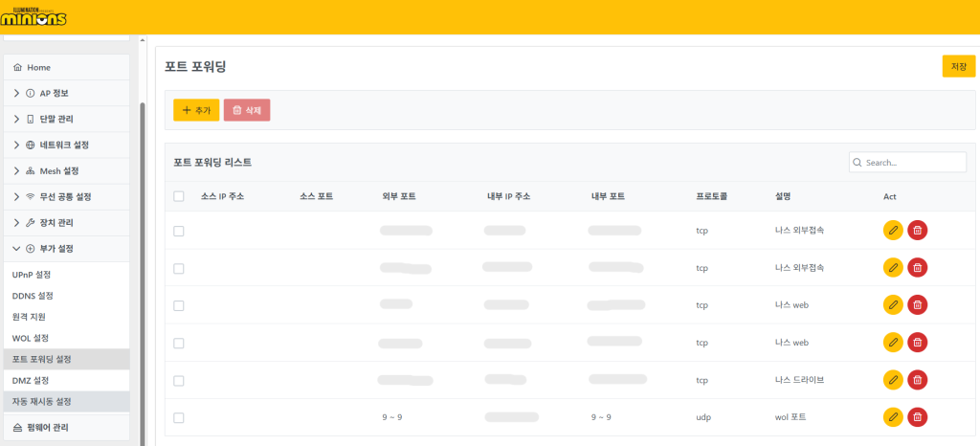Go to the DMZ 설정 page

coord(31,380)
